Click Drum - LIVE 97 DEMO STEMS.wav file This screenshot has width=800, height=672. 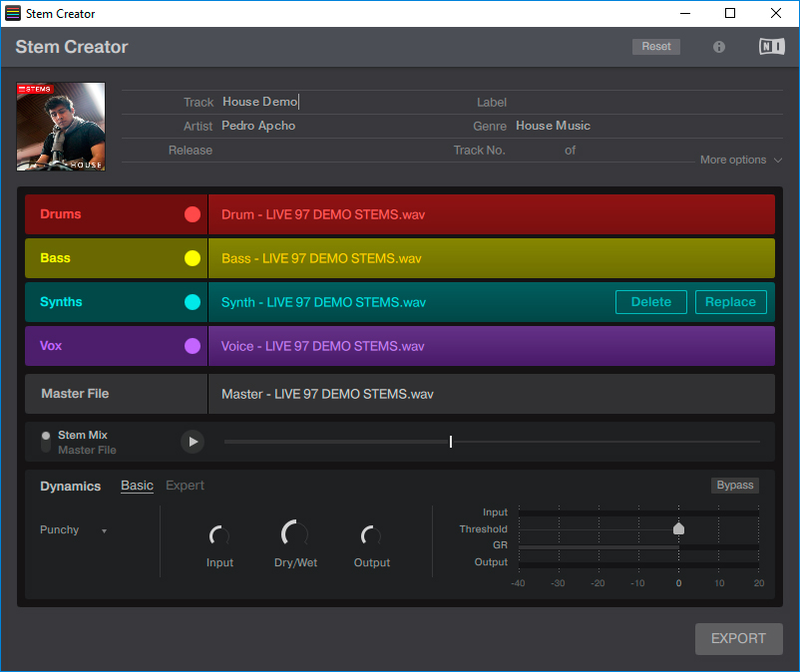(x=323, y=214)
